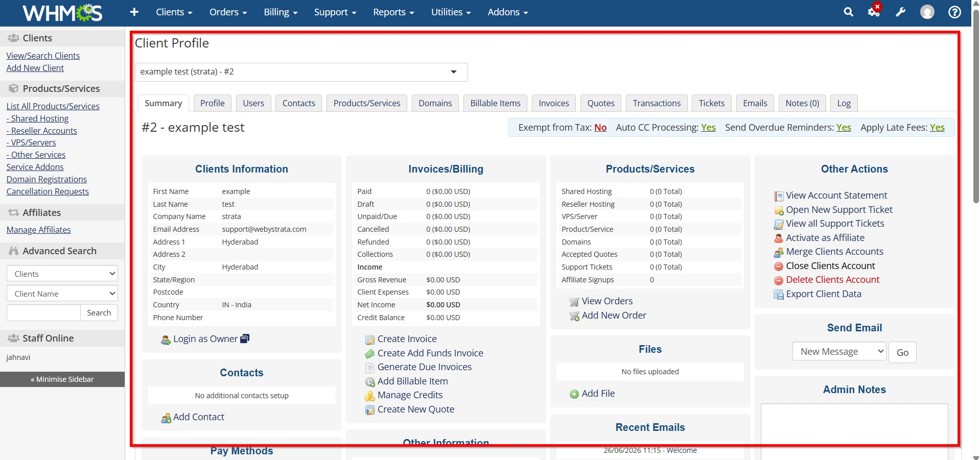Open the plus quick-add icon

pyautogui.click(x=134, y=12)
